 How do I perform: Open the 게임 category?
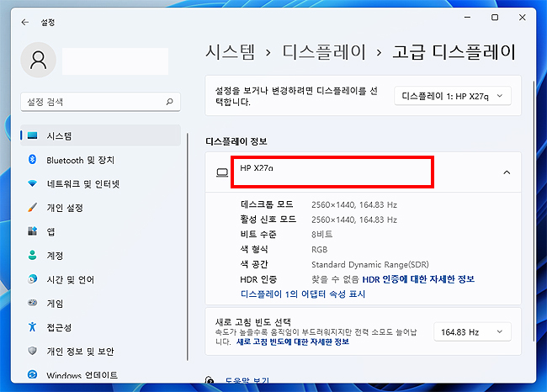tap(100, 304)
